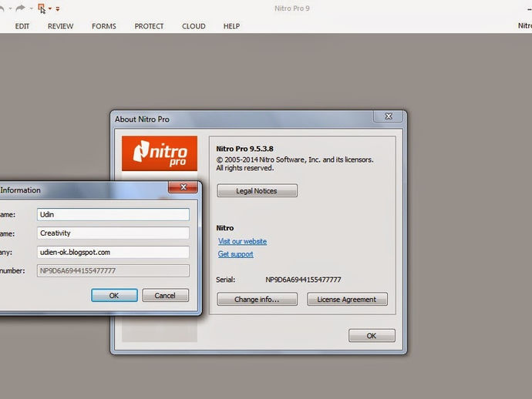Click the serial NP9D6A6944155477777 text in About
The width and height of the screenshot is (532, 399).
pyautogui.click(x=303, y=280)
